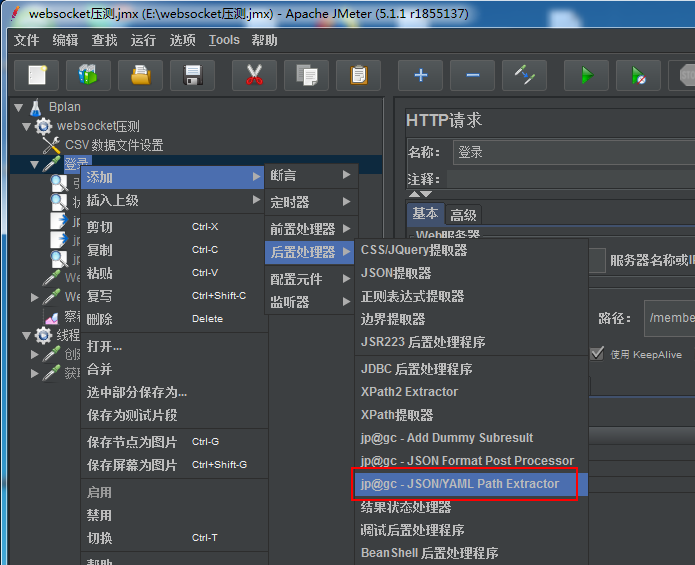
Task: Choose 保存为测试片段 from context menu
Action: [173, 415]
